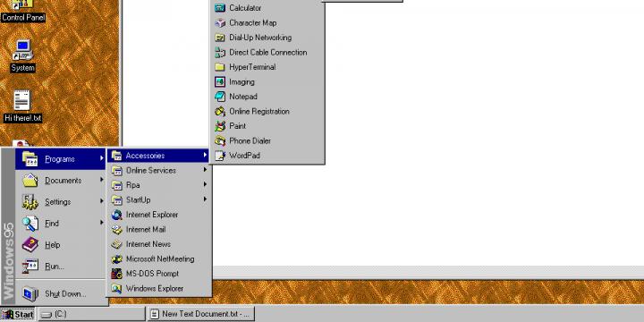Viewport: 644px width, 322px height.
Task: Open the Notepad icon
Action: 220,97
